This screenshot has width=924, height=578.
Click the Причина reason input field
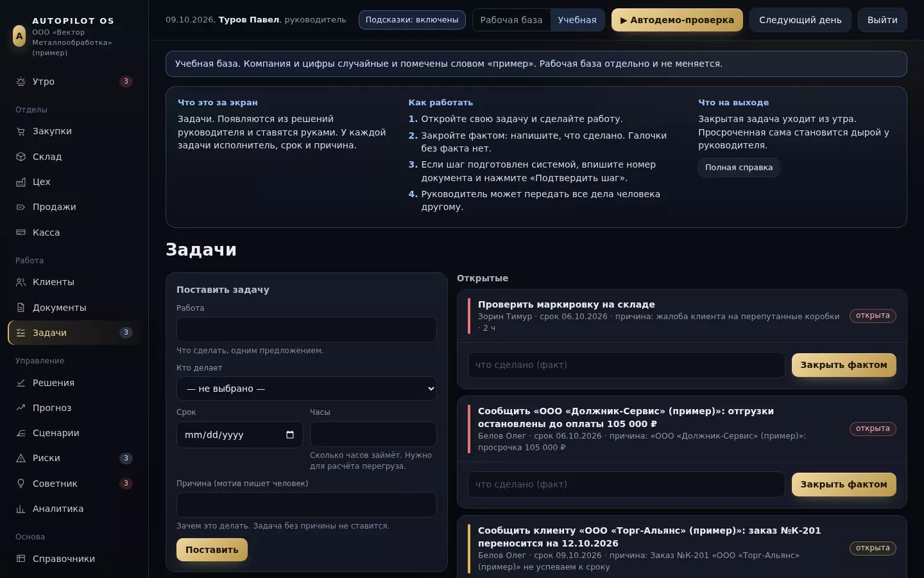click(x=307, y=505)
